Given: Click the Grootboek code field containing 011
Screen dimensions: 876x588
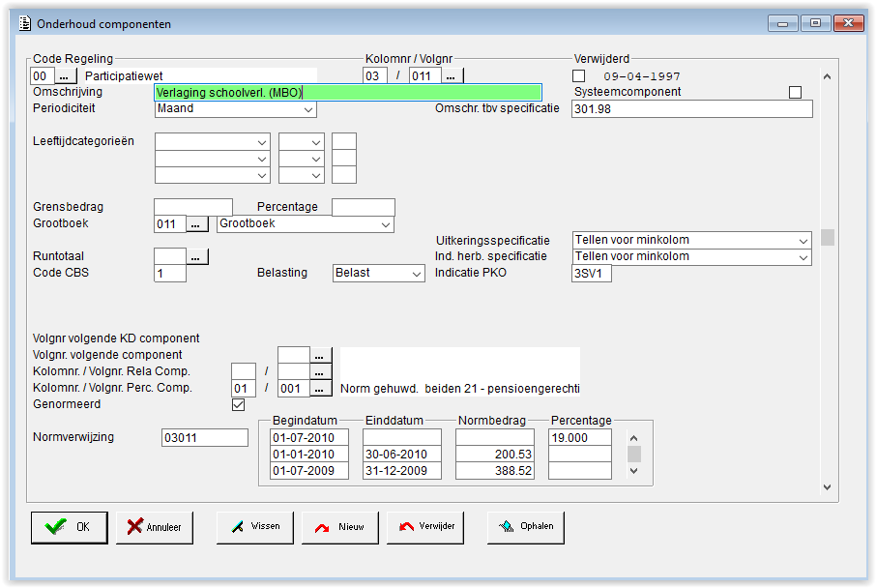Looking at the screenshot, I should click(170, 224).
